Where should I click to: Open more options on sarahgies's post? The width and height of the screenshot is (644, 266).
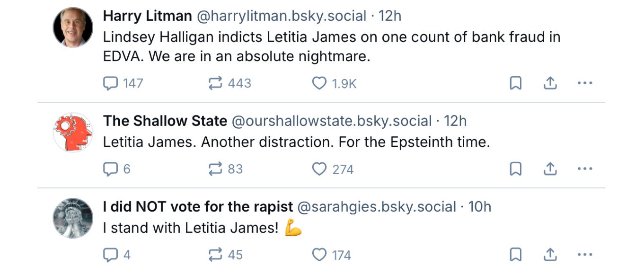(x=585, y=255)
